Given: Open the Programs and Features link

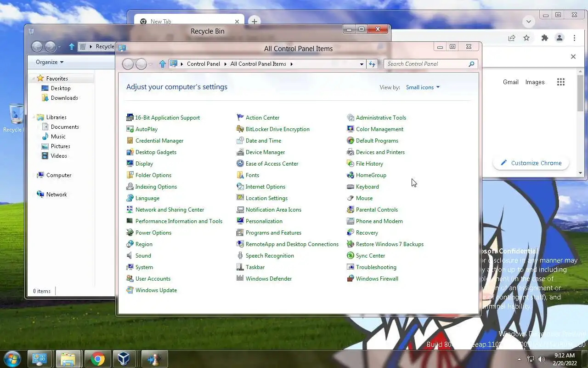Looking at the screenshot, I should click(273, 233).
